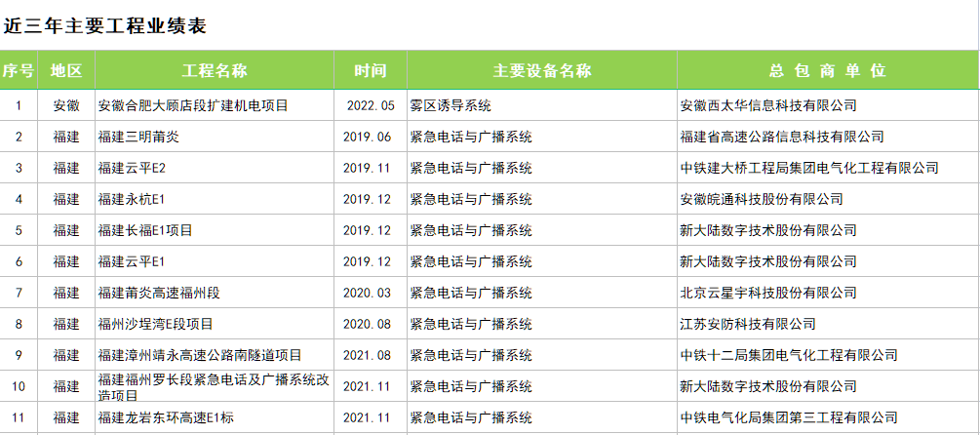The image size is (980, 435).
Task: Select cell 安徽合肥大顾店段扩建机电项目
Action: tap(215, 105)
